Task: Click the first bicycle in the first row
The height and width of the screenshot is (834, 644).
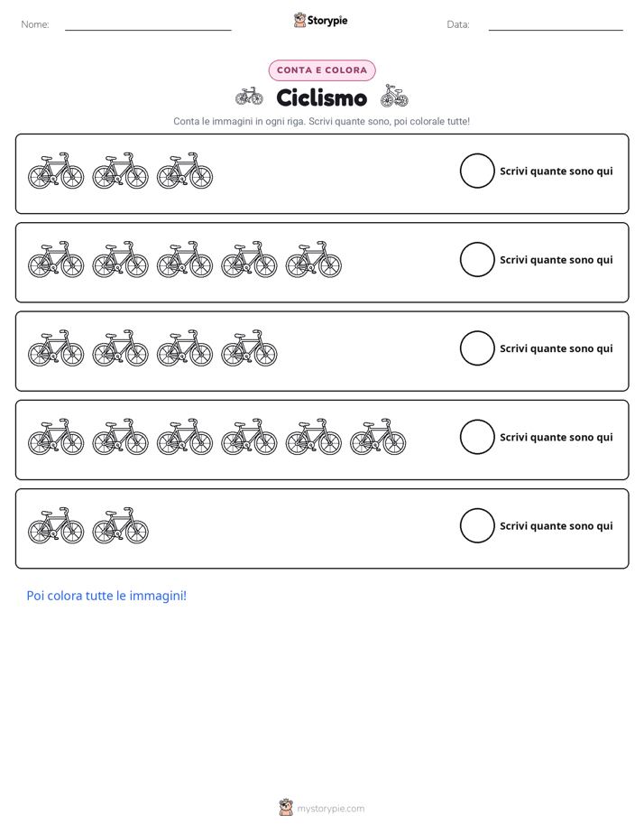Action: click(x=56, y=171)
